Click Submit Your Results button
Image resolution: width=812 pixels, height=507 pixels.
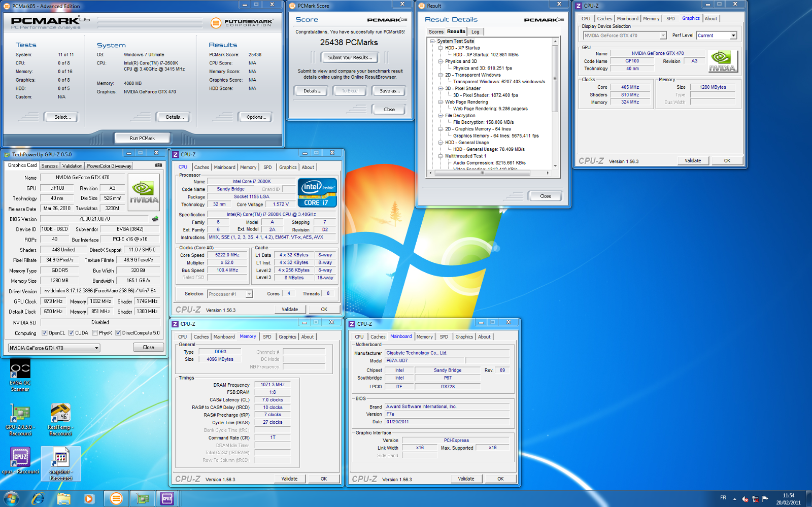[350, 57]
